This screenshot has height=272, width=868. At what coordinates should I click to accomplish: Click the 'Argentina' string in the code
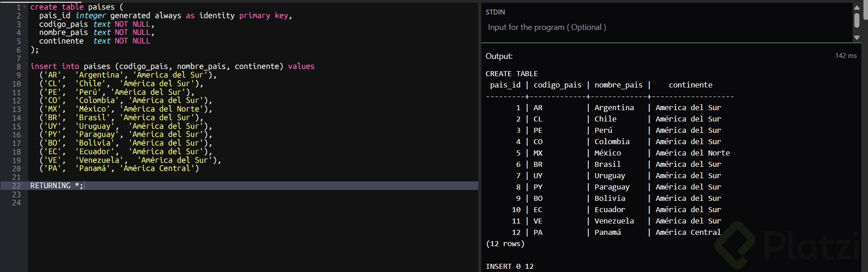click(x=99, y=75)
